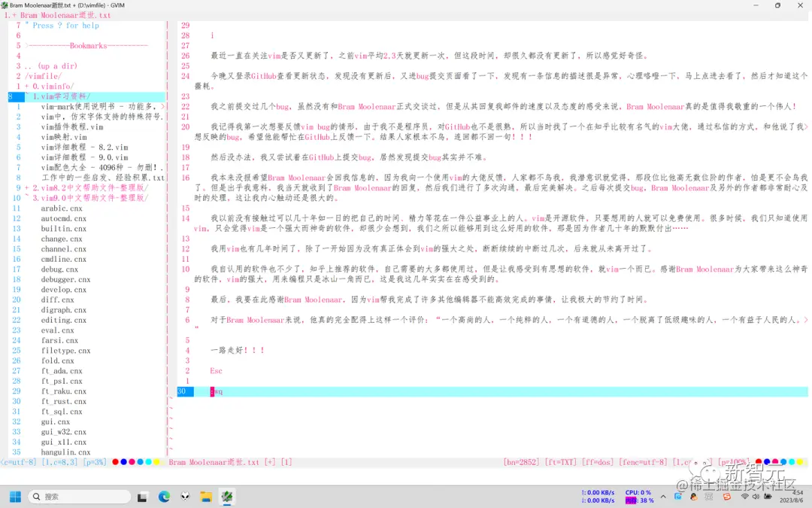Viewport: 812px width, 508px height.
Task: Open File Explorer from the taskbar
Action: pos(206,497)
